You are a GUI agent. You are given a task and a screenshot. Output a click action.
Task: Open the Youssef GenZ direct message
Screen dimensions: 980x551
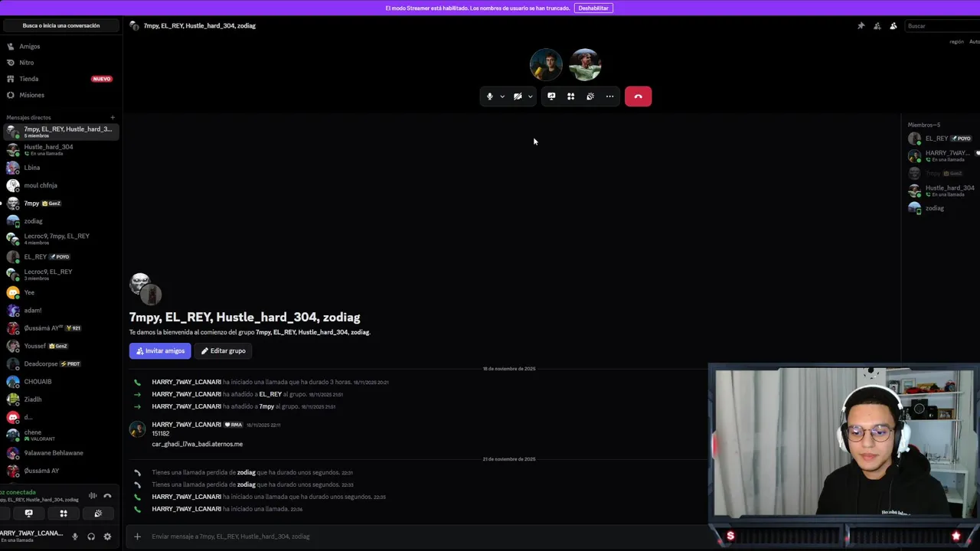(x=61, y=346)
